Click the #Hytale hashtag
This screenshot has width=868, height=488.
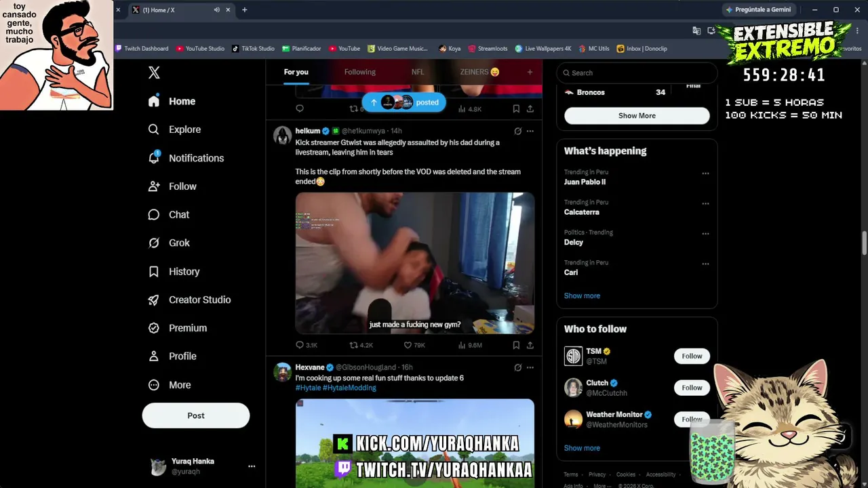tap(308, 388)
